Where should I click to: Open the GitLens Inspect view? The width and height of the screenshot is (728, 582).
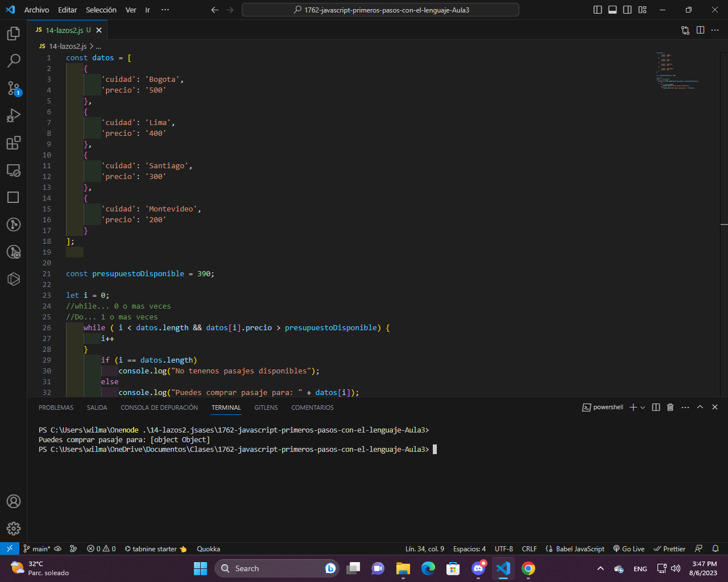point(14,252)
